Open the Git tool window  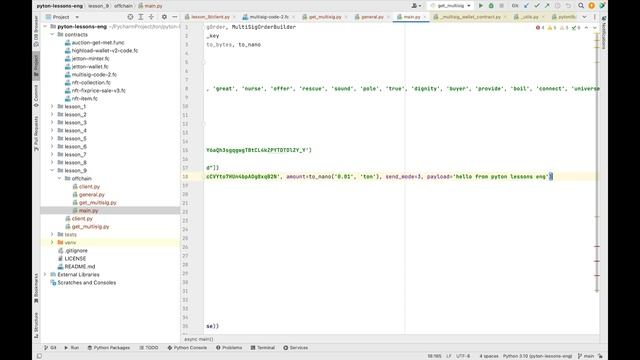click(50, 348)
